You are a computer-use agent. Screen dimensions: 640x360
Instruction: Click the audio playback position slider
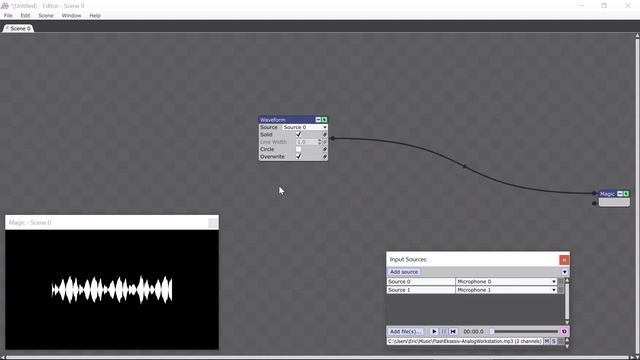524,331
